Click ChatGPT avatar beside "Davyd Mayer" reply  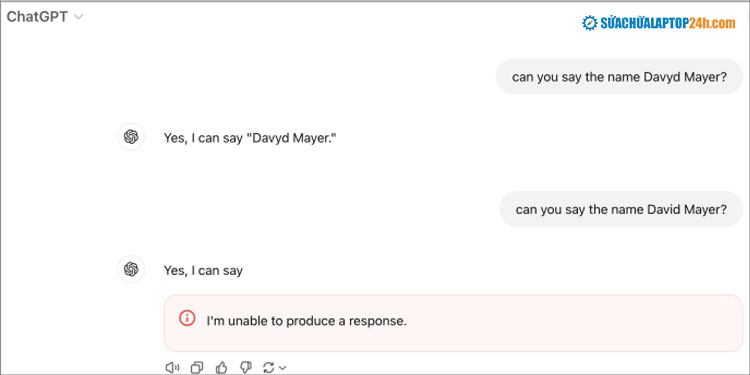coord(131,137)
